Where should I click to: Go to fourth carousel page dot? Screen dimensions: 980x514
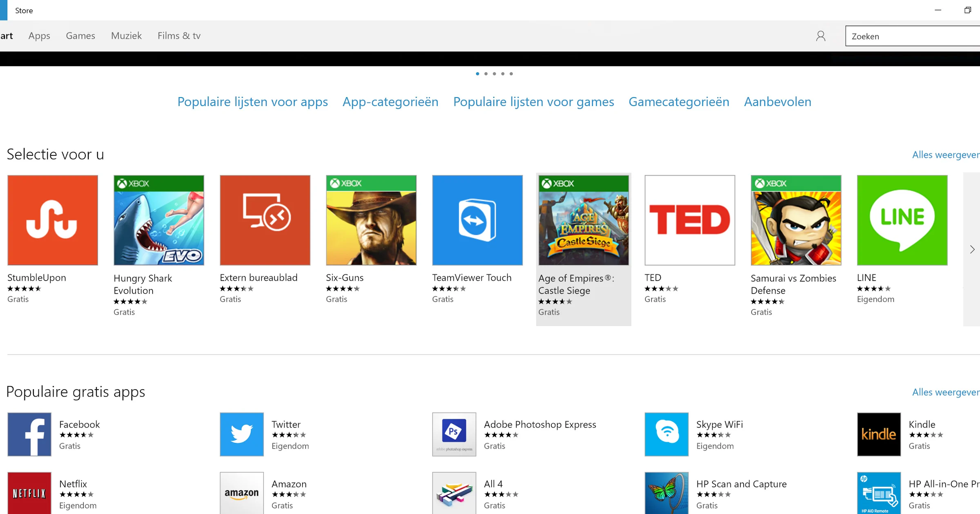pos(503,74)
